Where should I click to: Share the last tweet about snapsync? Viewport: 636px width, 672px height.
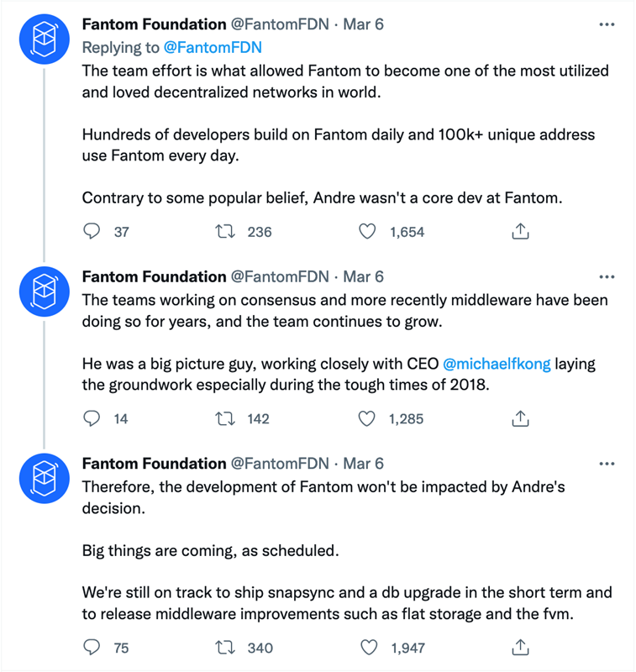pyautogui.click(x=520, y=647)
